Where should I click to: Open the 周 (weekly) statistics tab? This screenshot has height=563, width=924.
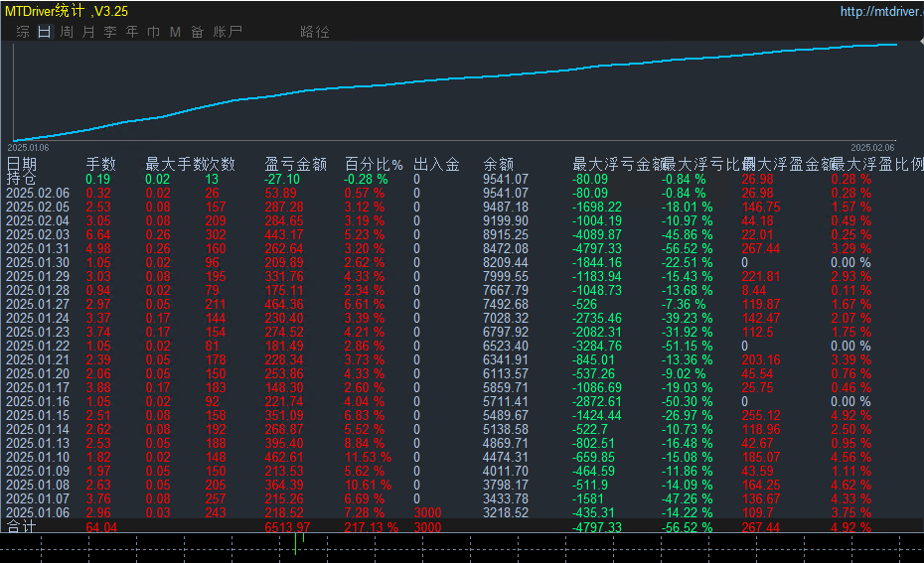(67, 32)
